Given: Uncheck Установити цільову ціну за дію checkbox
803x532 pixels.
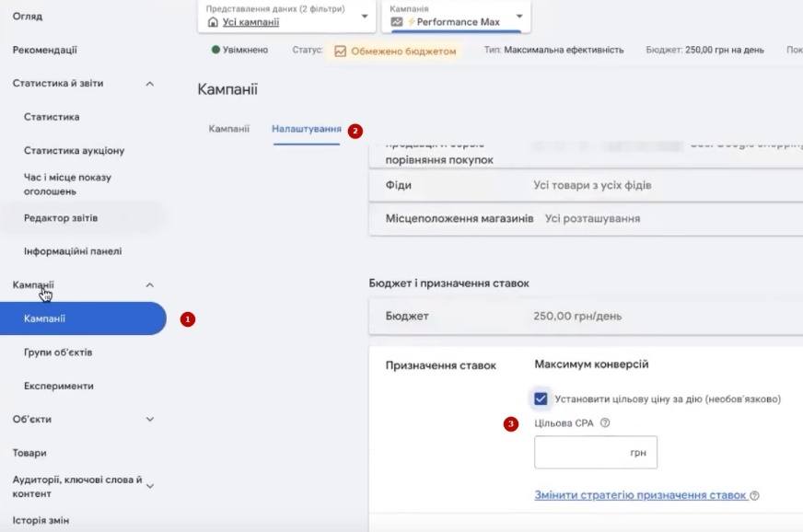Looking at the screenshot, I should [541, 399].
